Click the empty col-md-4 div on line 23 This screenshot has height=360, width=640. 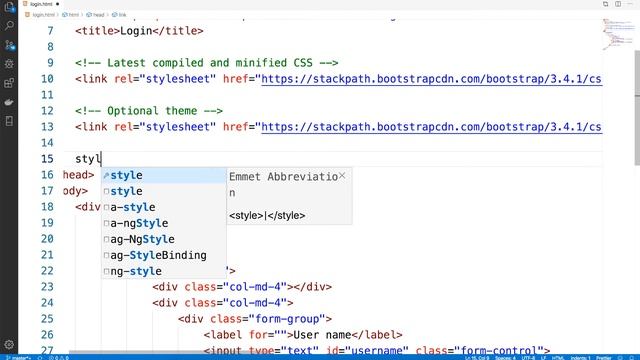(x=242, y=287)
